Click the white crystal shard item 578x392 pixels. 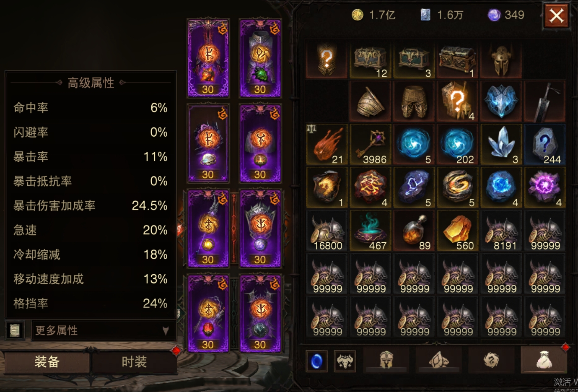501,144
